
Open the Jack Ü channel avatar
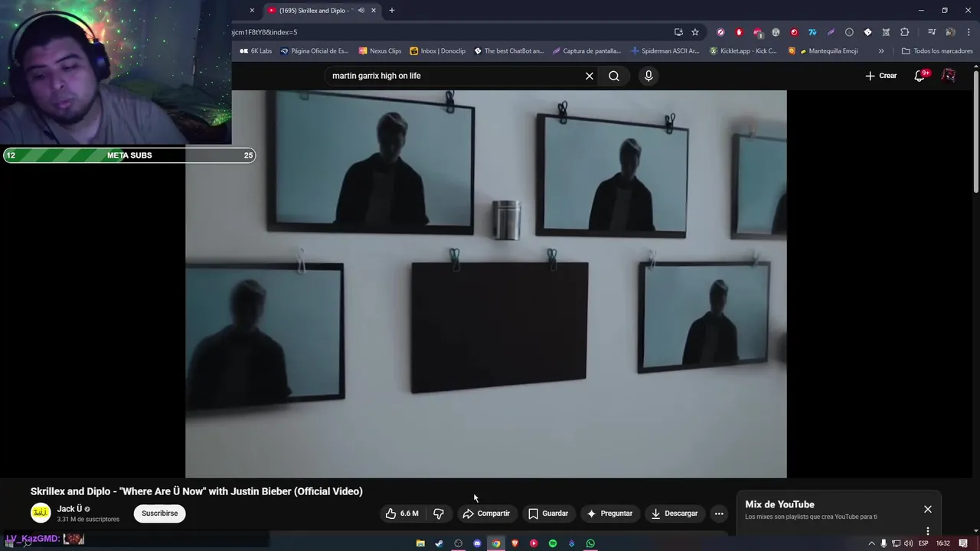click(x=41, y=513)
